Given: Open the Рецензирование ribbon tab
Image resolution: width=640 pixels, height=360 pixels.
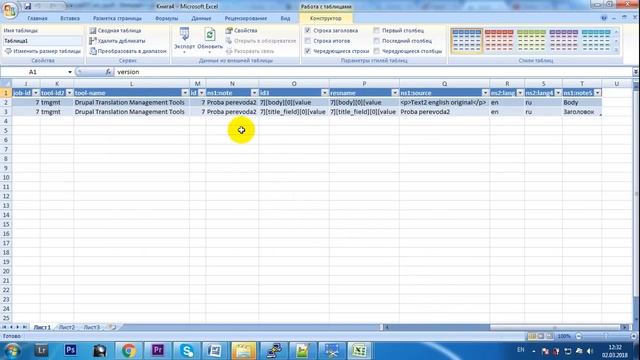Looking at the screenshot, I should 246,18.
